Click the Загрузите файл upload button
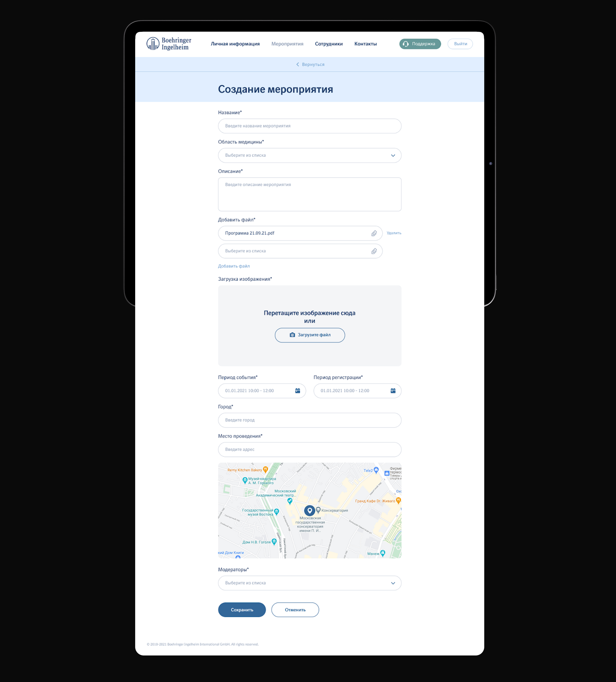The width and height of the screenshot is (616, 682). pos(309,335)
